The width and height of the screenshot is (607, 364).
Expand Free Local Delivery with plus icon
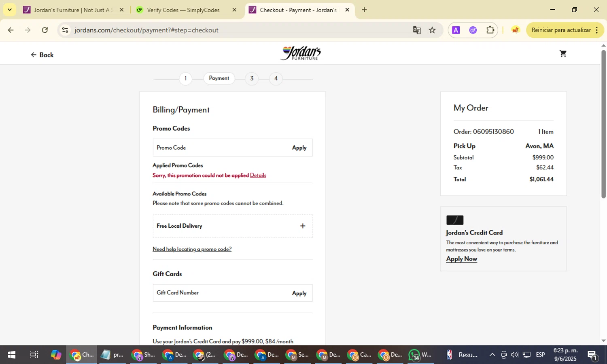tap(303, 226)
